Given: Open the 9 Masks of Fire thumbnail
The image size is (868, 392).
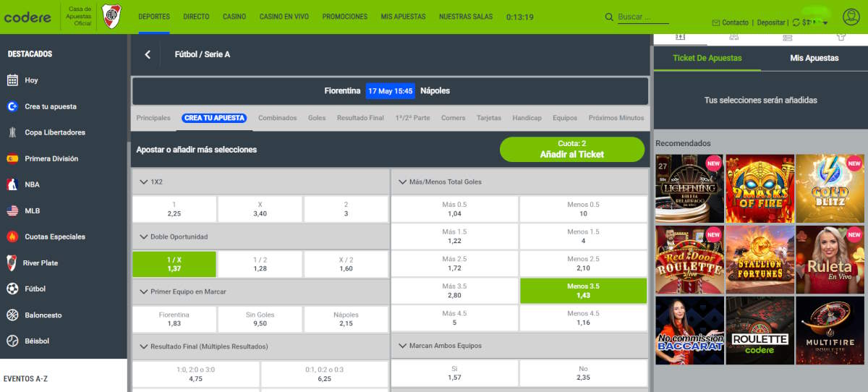Looking at the screenshot, I should [760, 188].
